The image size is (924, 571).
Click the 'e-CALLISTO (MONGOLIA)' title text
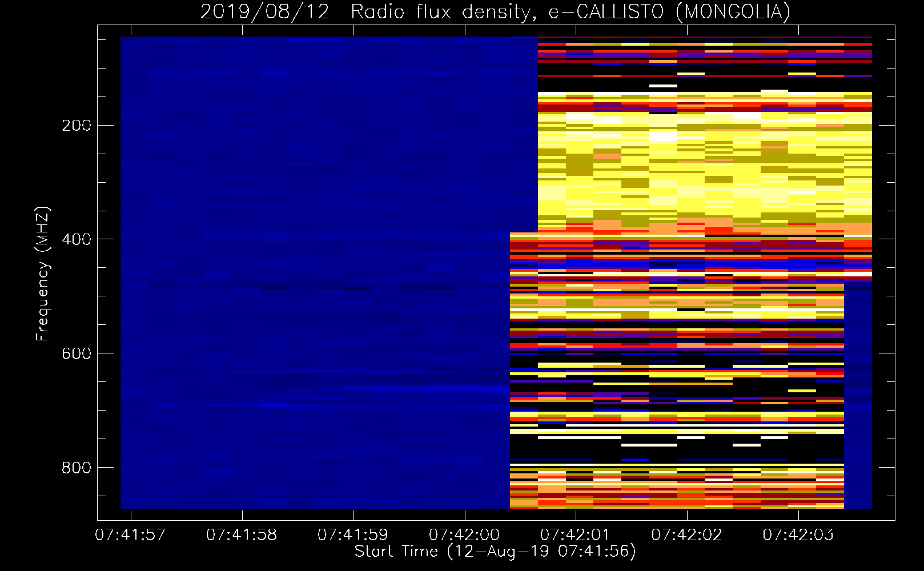[x=669, y=12]
